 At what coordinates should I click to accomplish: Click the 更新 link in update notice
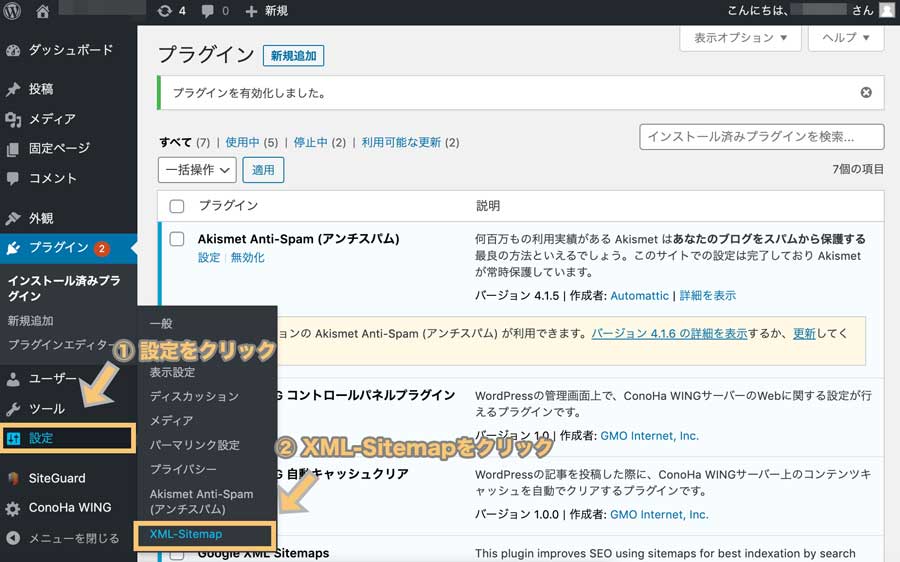[804, 334]
